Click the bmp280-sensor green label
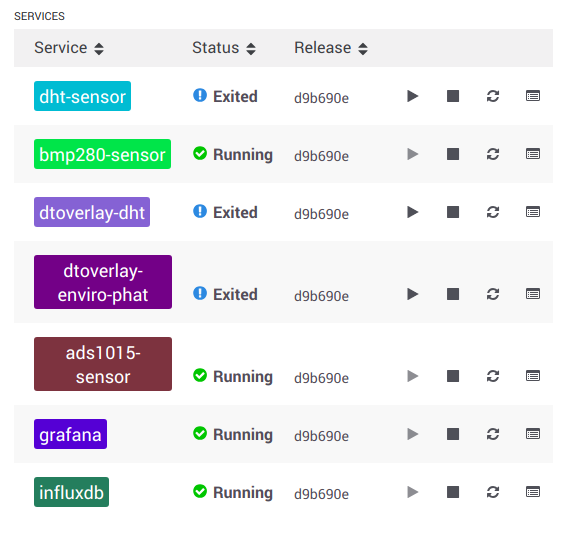565x533 pixels. click(x=102, y=154)
